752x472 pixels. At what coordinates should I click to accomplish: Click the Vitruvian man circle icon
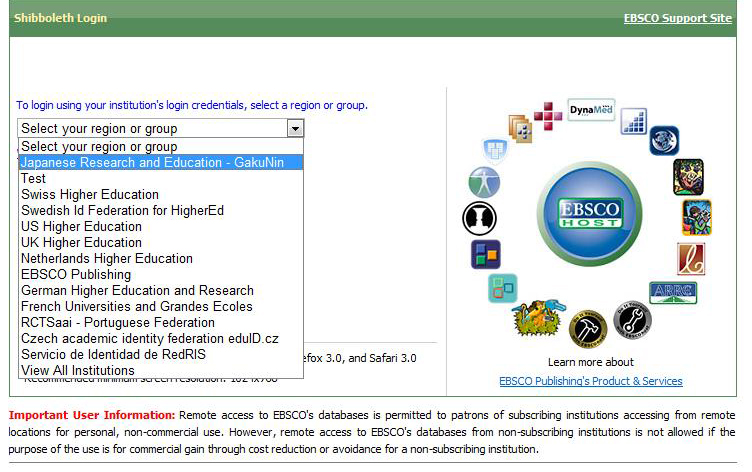coord(484,182)
